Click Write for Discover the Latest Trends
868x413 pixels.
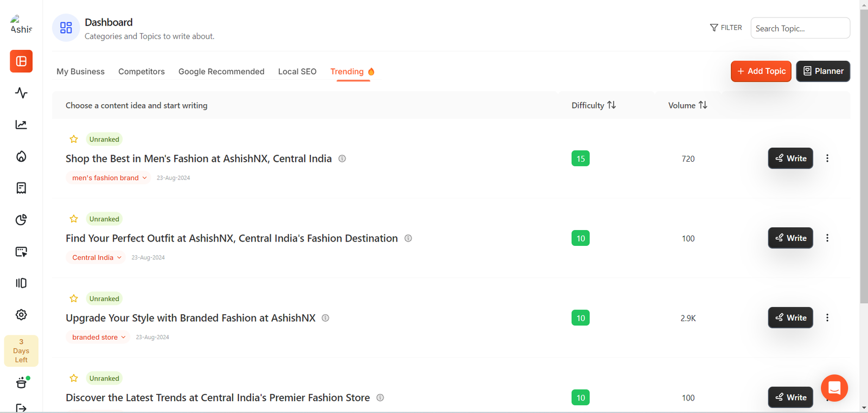[790, 398]
